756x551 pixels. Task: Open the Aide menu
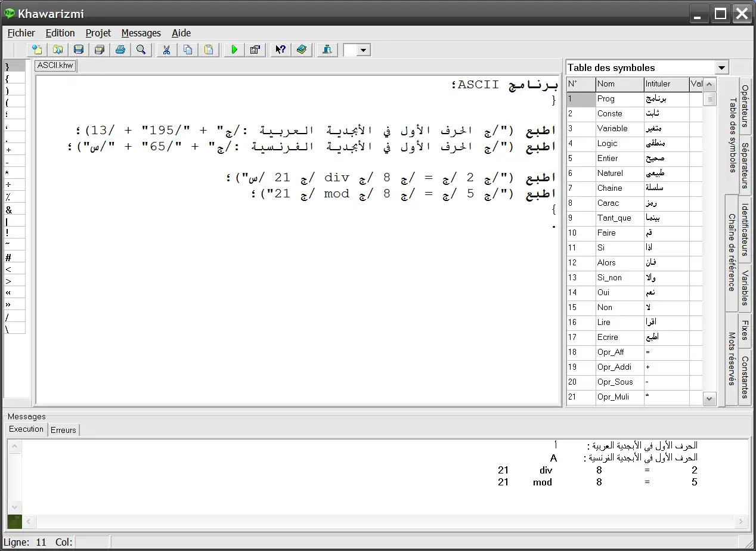pyautogui.click(x=181, y=33)
